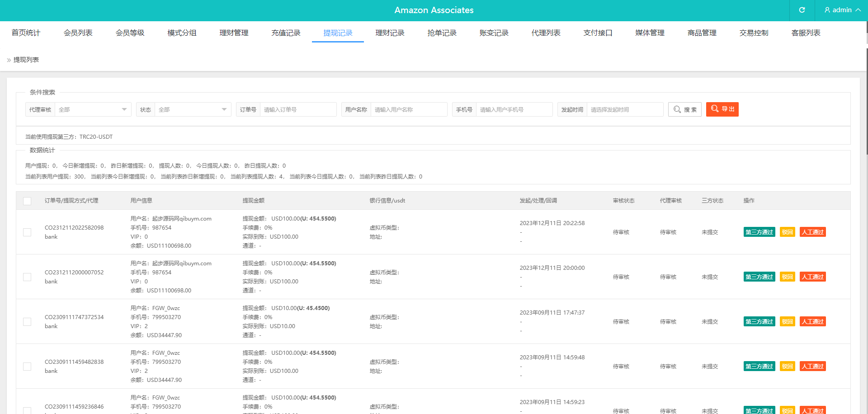
Task: Click the 订单号 input field
Action: (298, 109)
